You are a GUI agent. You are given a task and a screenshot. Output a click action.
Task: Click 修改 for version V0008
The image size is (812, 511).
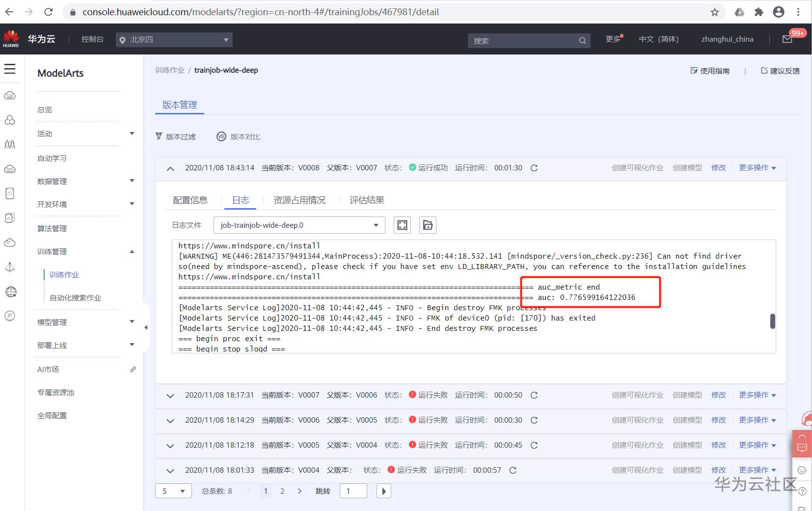[x=719, y=168]
